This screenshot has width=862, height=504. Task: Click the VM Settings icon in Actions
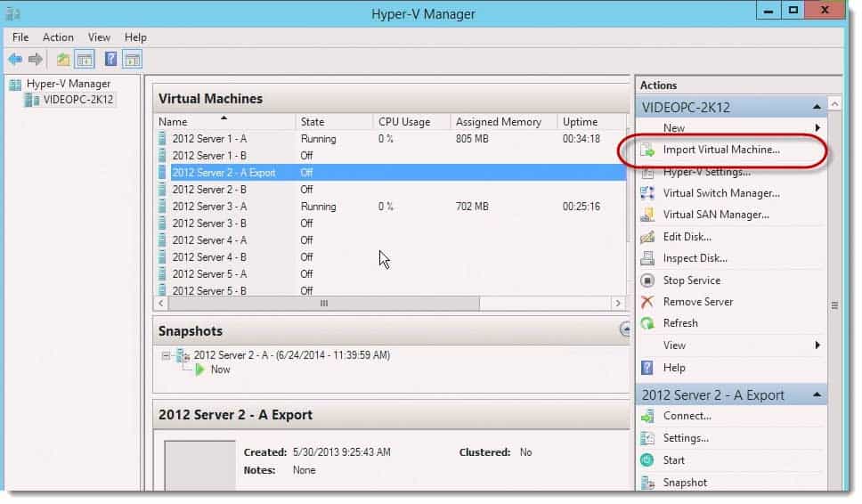647,438
